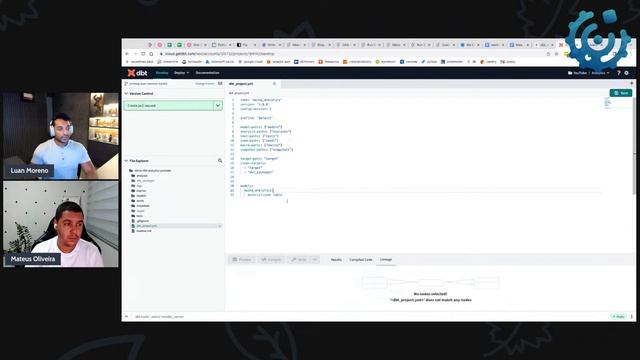Open the Develop menu item
Image resolution: width=640 pixels, height=360 pixels.
[162, 73]
